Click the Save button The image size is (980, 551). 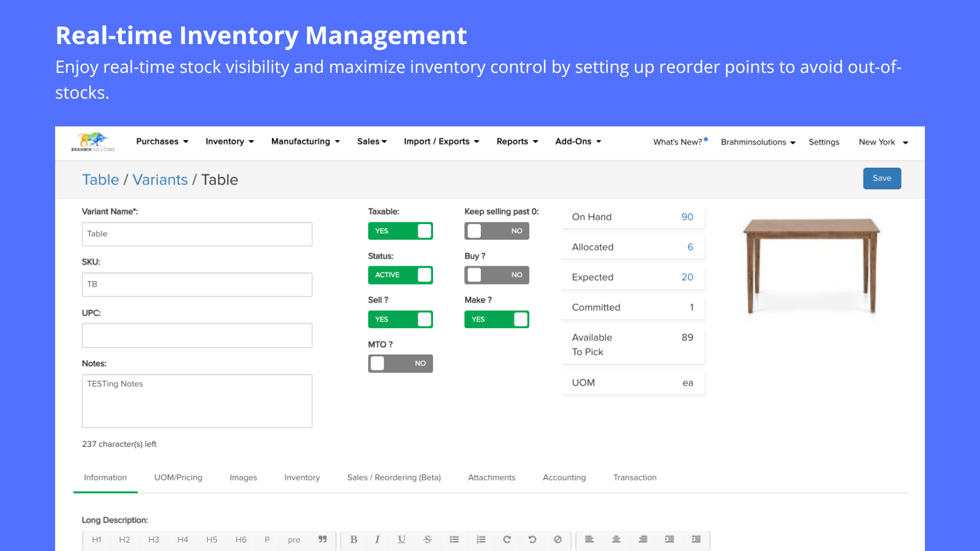pyautogui.click(x=882, y=178)
